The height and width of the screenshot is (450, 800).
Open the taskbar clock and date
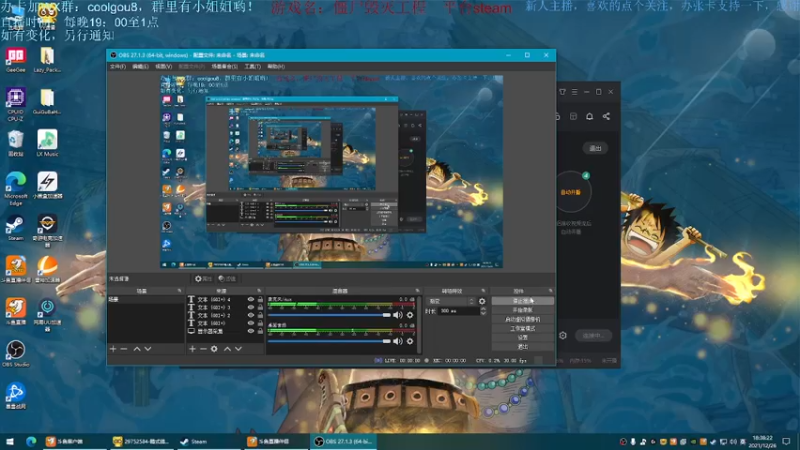pos(762,441)
